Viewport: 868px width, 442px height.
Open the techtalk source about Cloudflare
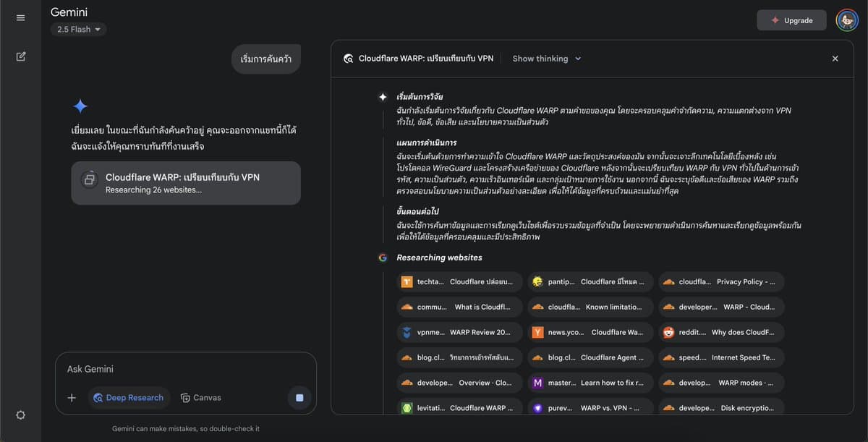[x=459, y=281]
